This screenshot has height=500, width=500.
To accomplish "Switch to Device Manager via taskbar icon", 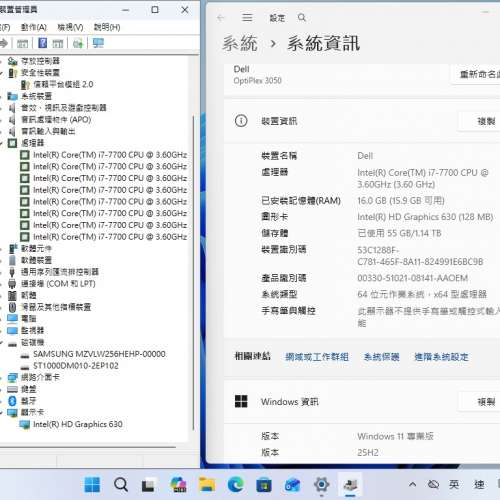I will pos(350,485).
